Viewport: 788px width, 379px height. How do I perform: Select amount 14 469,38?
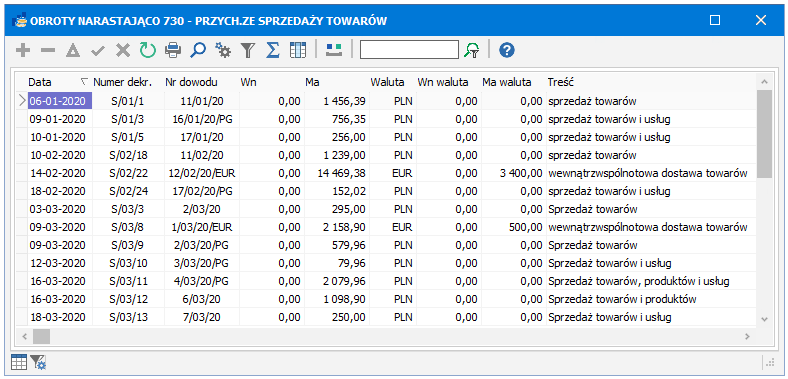337,173
